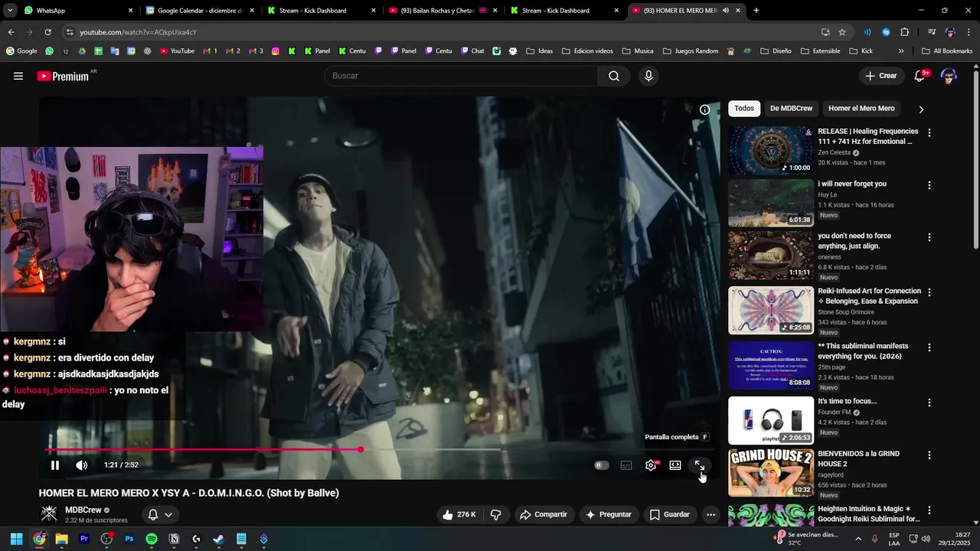Image resolution: width=980 pixels, height=551 pixels.
Task: Open more actions ellipsis below video
Action: tap(710, 515)
